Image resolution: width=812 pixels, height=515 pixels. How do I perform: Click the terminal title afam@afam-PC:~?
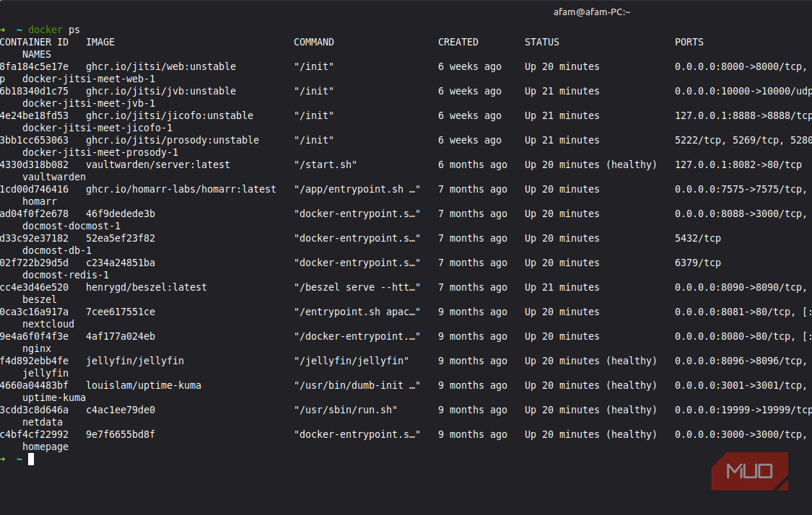point(591,12)
